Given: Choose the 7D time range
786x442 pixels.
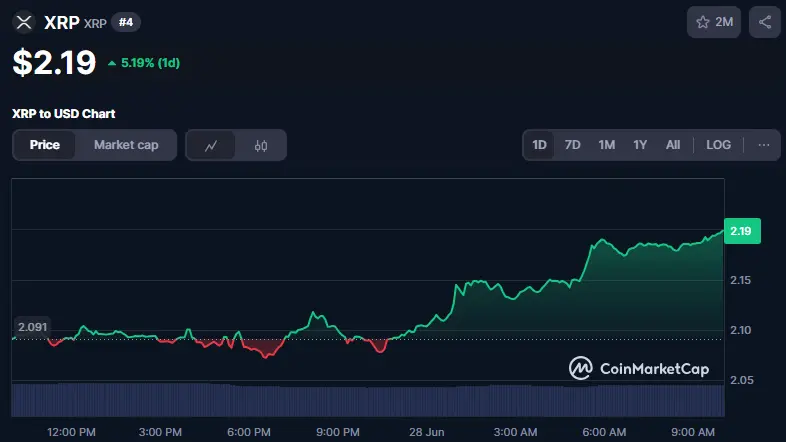Looking at the screenshot, I should tap(572, 145).
